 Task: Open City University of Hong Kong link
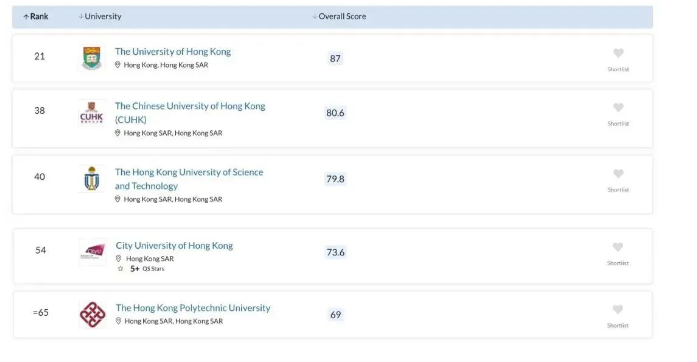coord(174,245)
